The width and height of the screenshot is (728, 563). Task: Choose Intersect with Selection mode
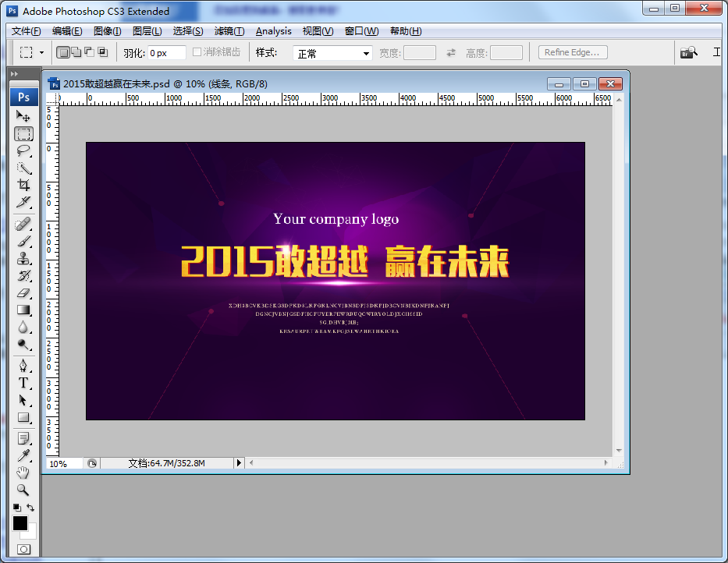coord(103,52)
